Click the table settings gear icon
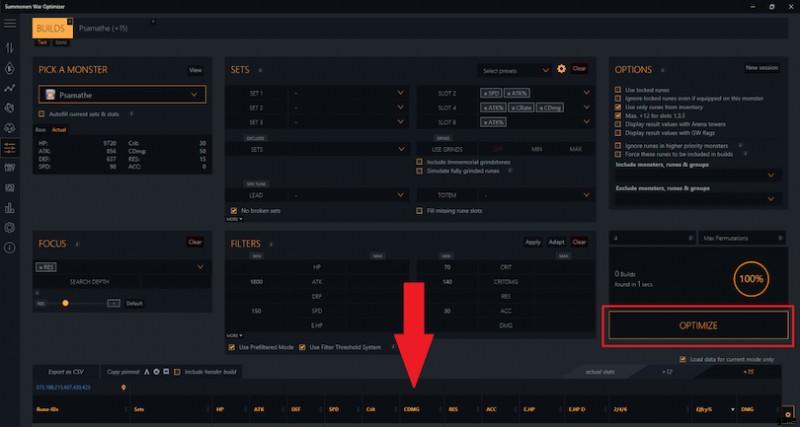 pyautogui.click(x=789, y=411)
